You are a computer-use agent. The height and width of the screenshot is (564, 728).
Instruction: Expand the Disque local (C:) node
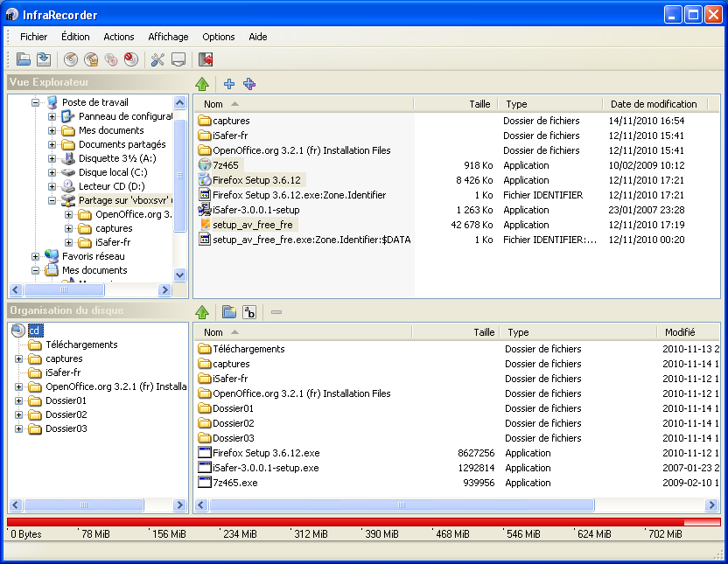[x=52, y=172]
